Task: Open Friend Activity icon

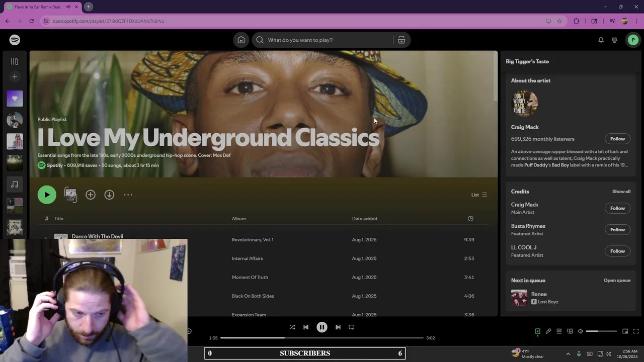Action: 614,40
